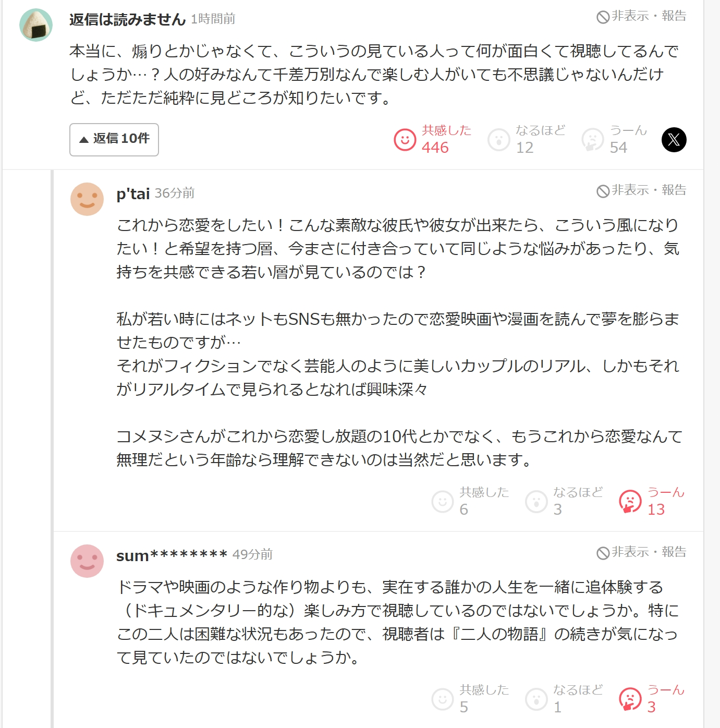This screenshot has width=720, height=728.
Task: Click なるほど icon on sum********'s reply
Action: (x=536, y=699)
